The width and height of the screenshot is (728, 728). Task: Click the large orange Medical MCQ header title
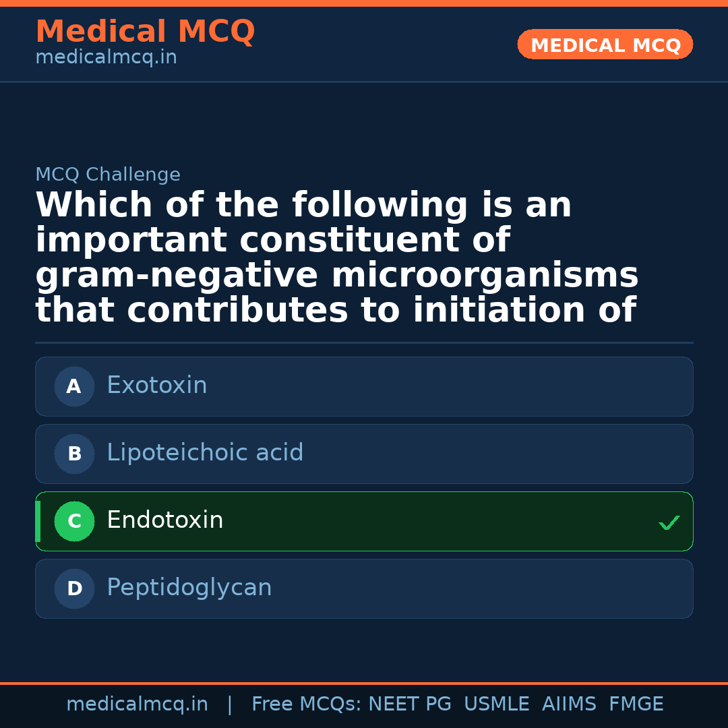[145, 32]
